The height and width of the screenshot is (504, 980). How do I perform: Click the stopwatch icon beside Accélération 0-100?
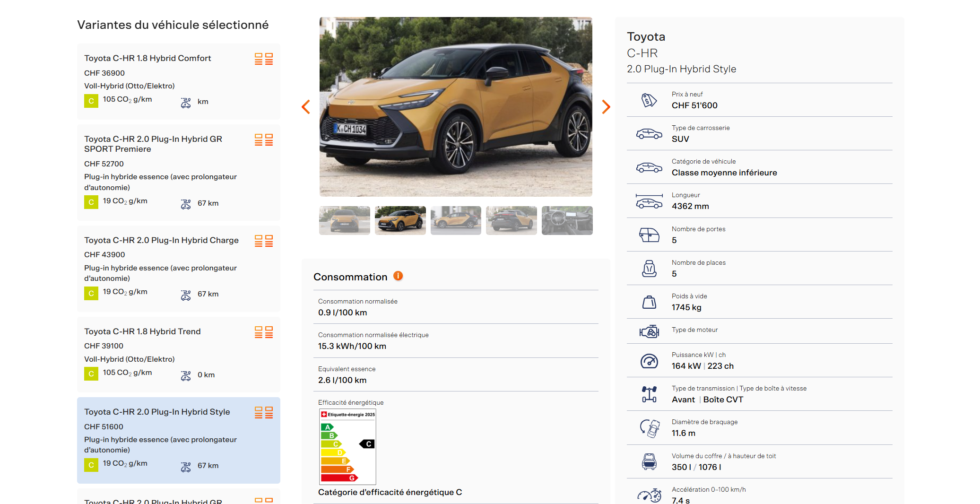pos(649,495)
